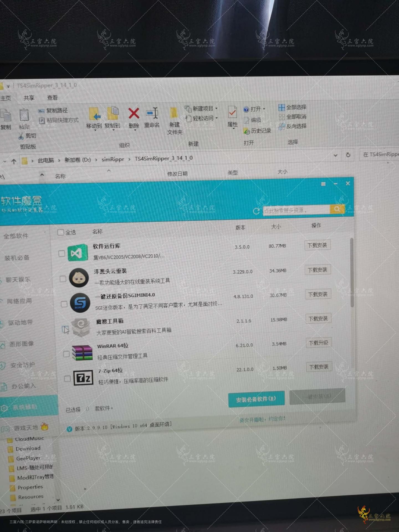Tick the 软件运行库 row checkbox
399x532 pixels.
tap(62, 254)
